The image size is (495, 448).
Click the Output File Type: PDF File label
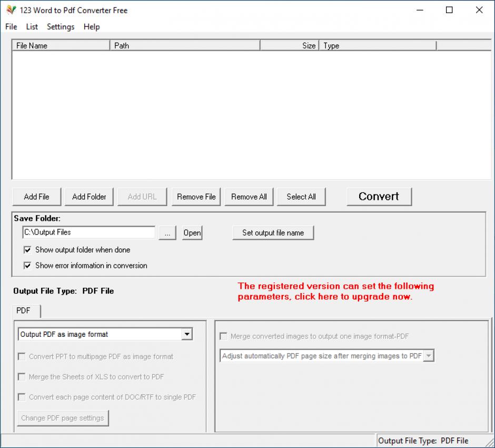[63, 291]
